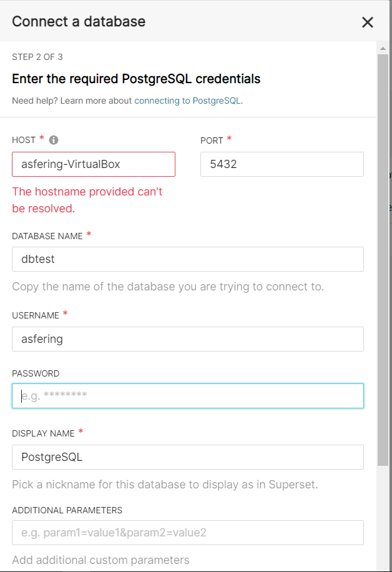Click the PORT field label
392x572 pixels.
tap(212, 141)
